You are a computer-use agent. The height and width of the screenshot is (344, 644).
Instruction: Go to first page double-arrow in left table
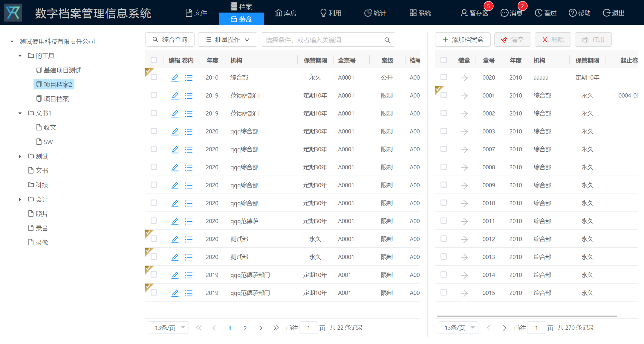point(199,328)
